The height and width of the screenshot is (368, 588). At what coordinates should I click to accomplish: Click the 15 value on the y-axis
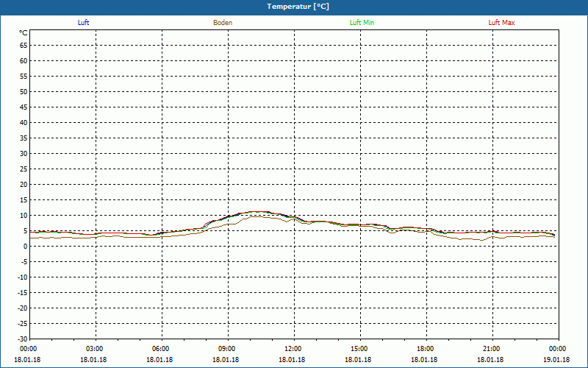24,200
